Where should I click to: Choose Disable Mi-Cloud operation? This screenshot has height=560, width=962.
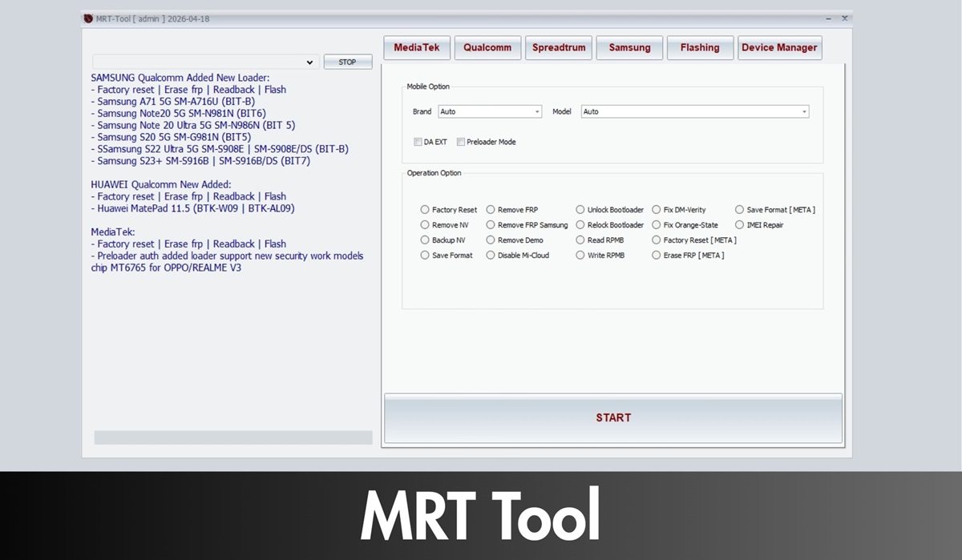[491, 255]
